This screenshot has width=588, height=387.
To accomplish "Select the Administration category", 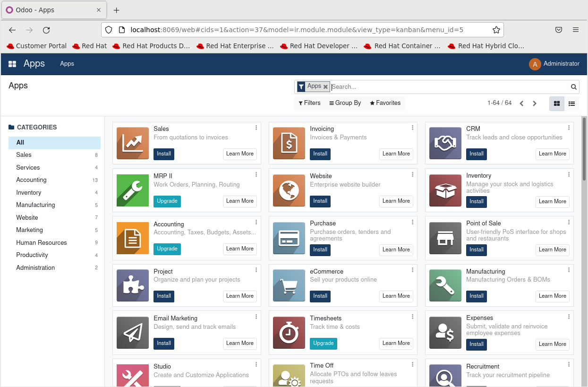I will (54, 268).
